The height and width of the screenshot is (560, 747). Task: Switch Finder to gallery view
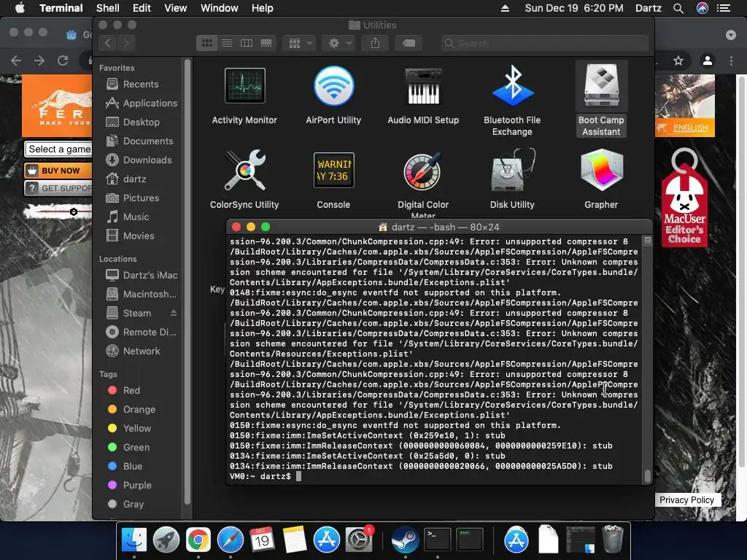(x=266, y=43)
